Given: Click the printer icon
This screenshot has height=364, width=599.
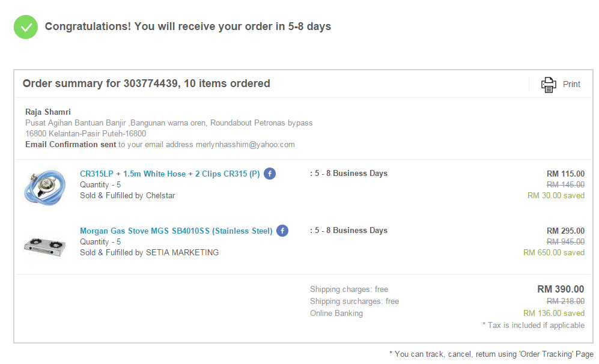Looking at the screenshot, I should (x=549, y=85).
